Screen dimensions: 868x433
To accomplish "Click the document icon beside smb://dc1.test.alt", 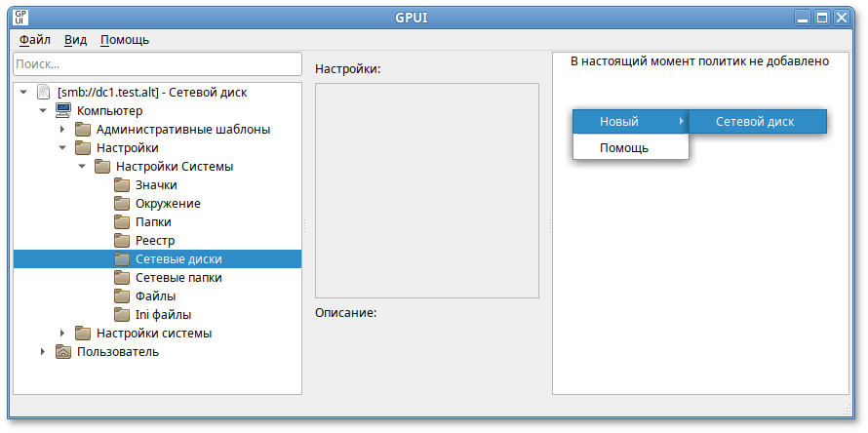I will (x=43, y=93).
